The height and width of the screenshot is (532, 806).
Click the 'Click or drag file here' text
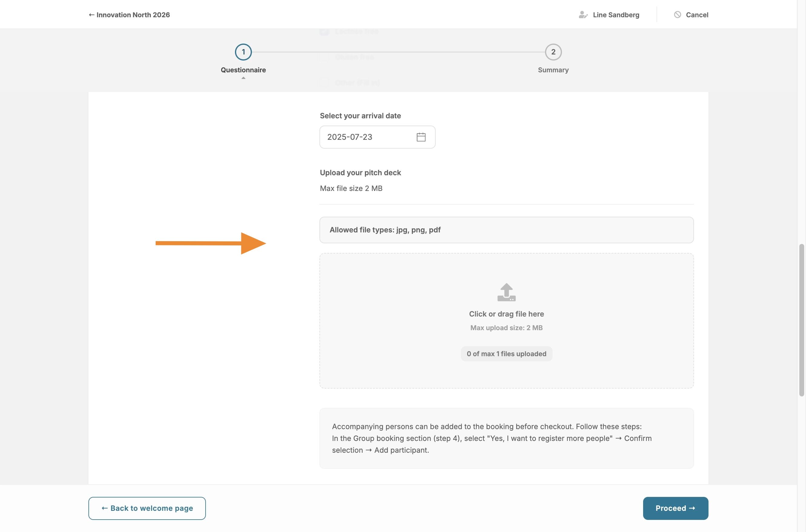click(506, 314)
